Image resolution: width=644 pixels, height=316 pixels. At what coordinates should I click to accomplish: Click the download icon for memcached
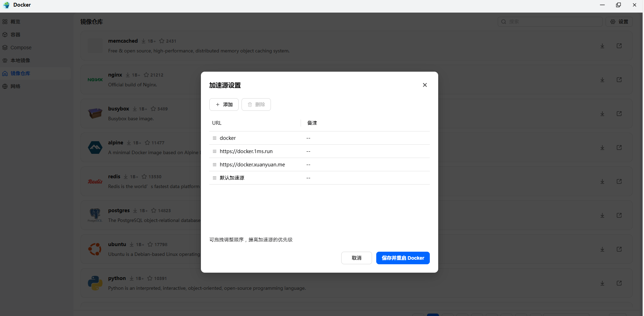coord(602,46)
